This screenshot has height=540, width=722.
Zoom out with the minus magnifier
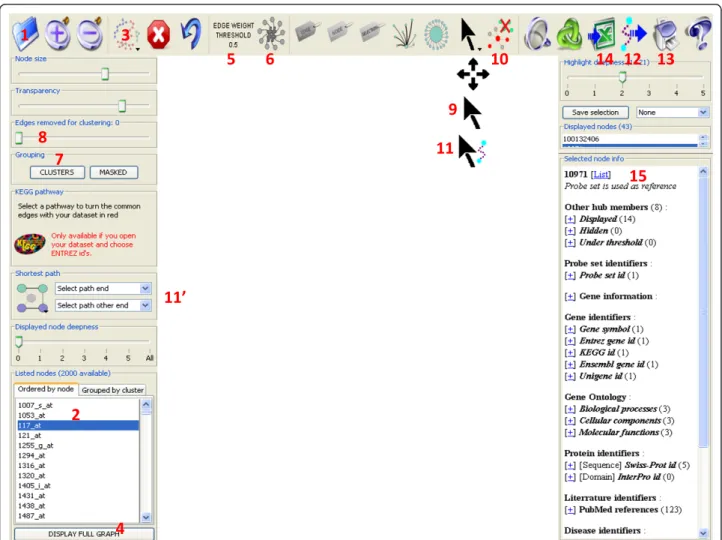coord(89,34)
